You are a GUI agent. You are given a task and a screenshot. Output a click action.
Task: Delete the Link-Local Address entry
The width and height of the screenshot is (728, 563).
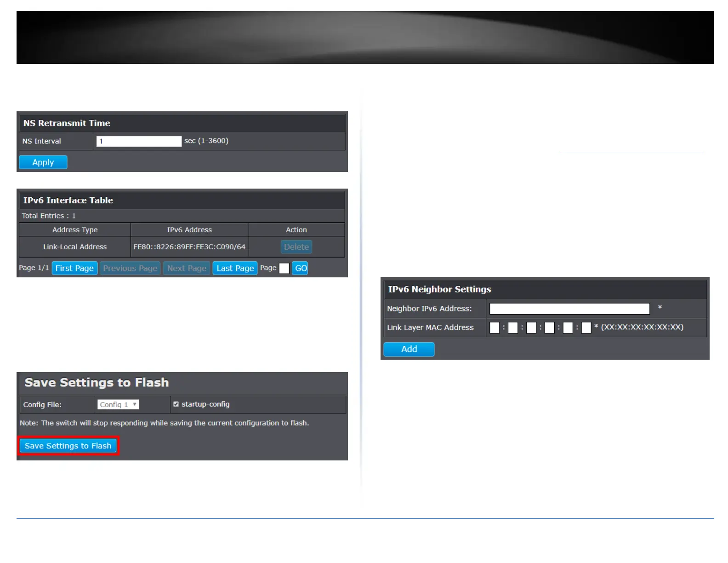point(296,247)
